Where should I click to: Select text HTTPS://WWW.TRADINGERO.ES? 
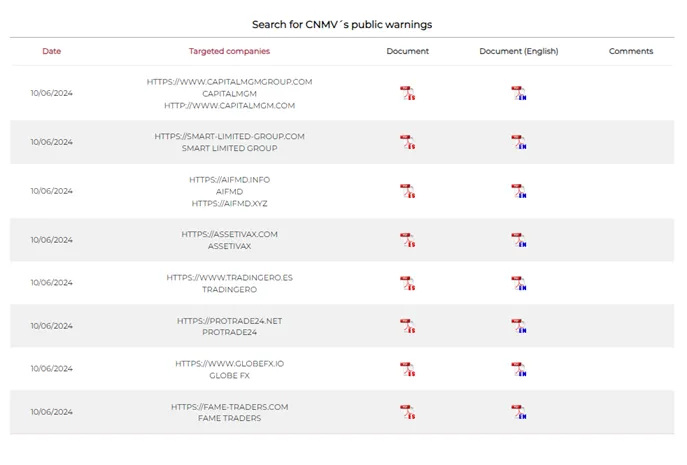pyautogui.click(x=229, y=278)
